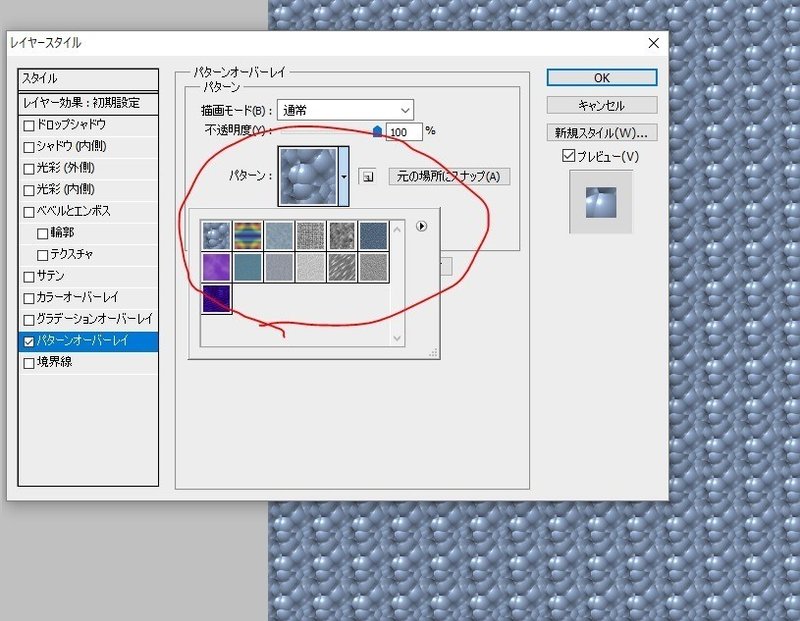
Task: Click the create new pattern preset icon
Action: (x=367, y=175)
